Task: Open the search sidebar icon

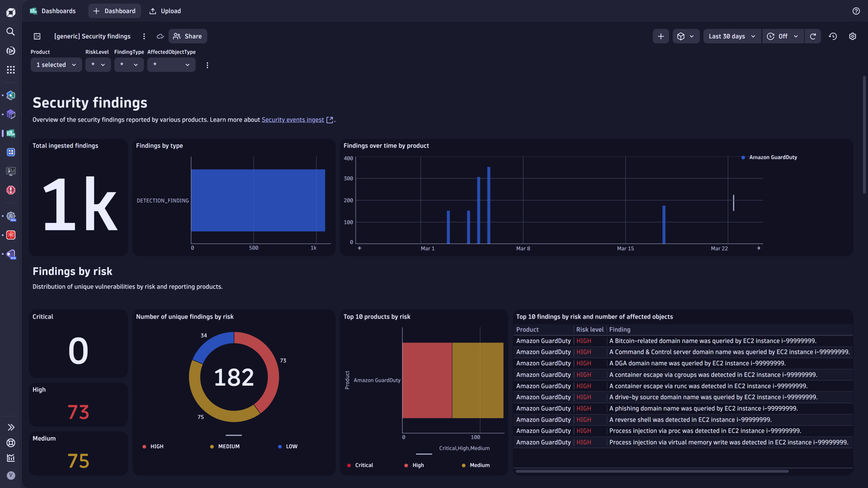Action: pos(10,32)
